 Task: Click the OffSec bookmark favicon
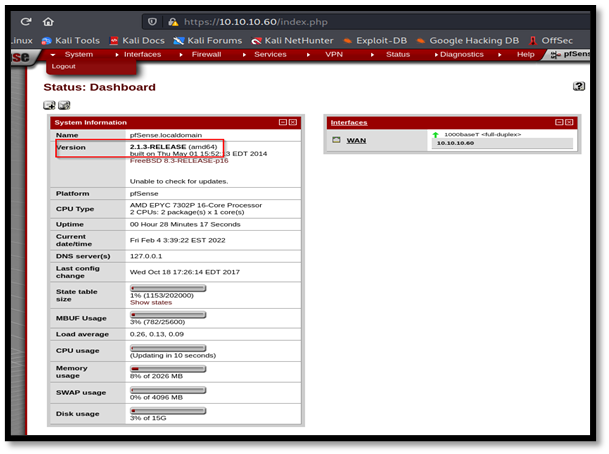point(533,40)
